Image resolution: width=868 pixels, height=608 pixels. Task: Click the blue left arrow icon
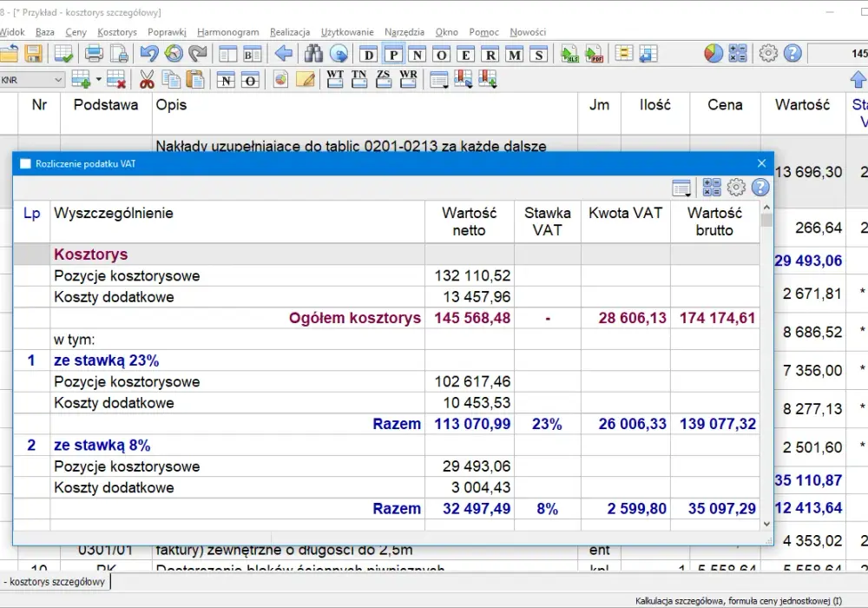(x=284, y=54)
